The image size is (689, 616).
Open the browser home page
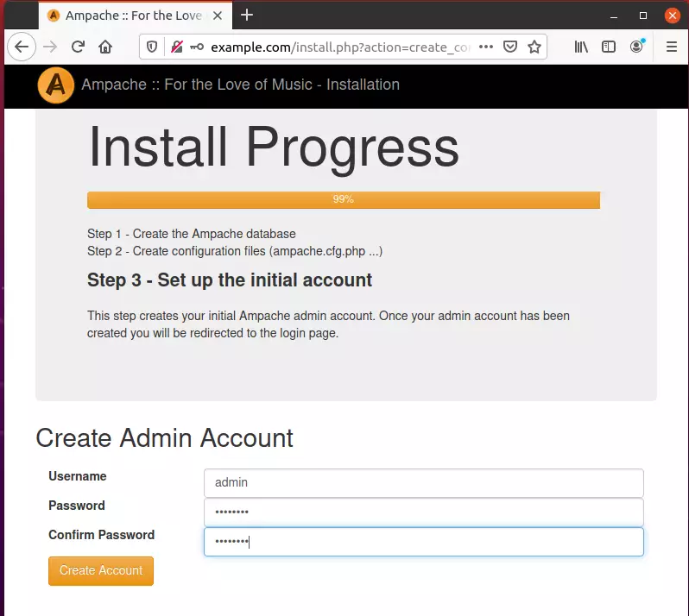coord(105,47)
